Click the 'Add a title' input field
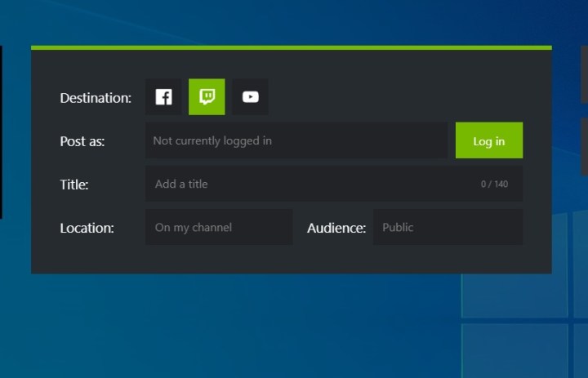This screenshot has height=378, width=588. [x=310, y=184]
